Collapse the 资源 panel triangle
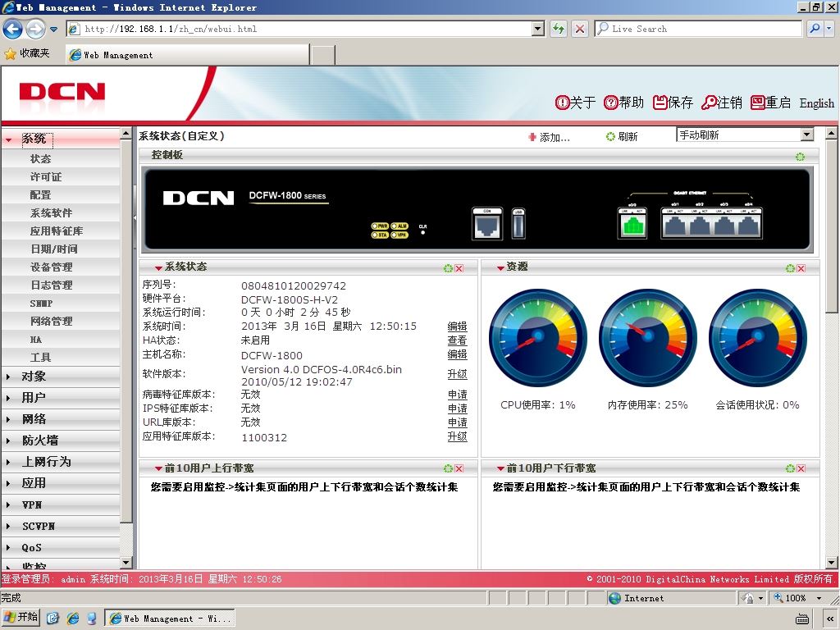The image size is (840, 630). tap(500, 268)
